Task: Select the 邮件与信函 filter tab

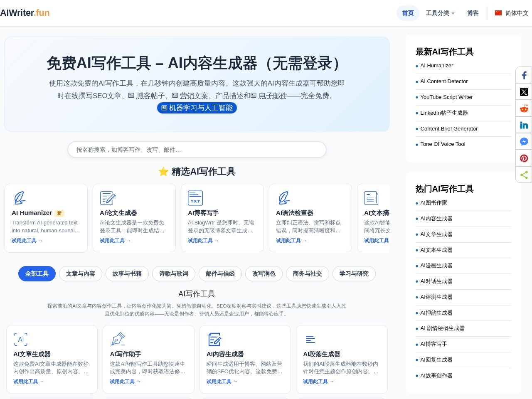Action: pyautogui.click(x=220, y=273)
